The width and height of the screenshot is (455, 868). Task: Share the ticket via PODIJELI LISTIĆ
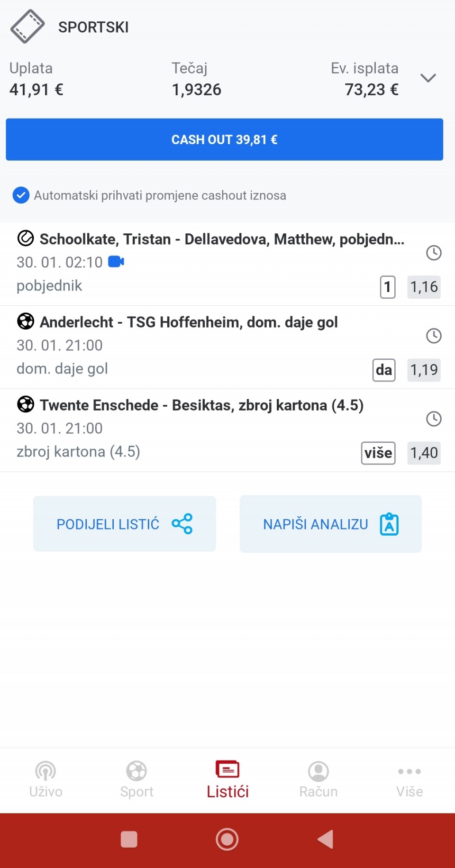click(125, 524)
